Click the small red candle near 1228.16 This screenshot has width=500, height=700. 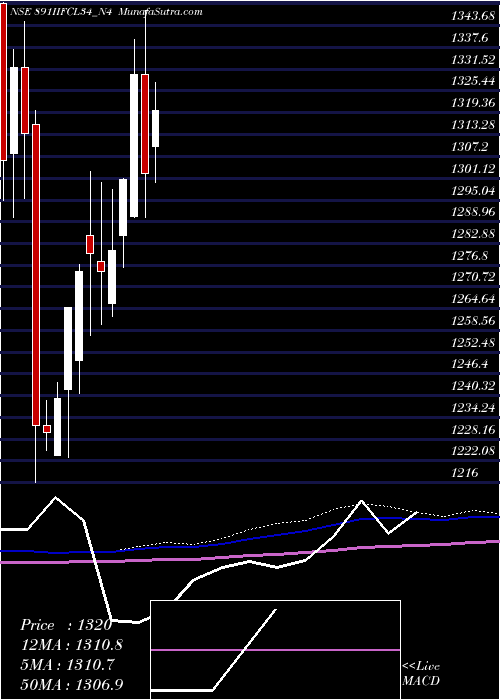coord(47,429)
